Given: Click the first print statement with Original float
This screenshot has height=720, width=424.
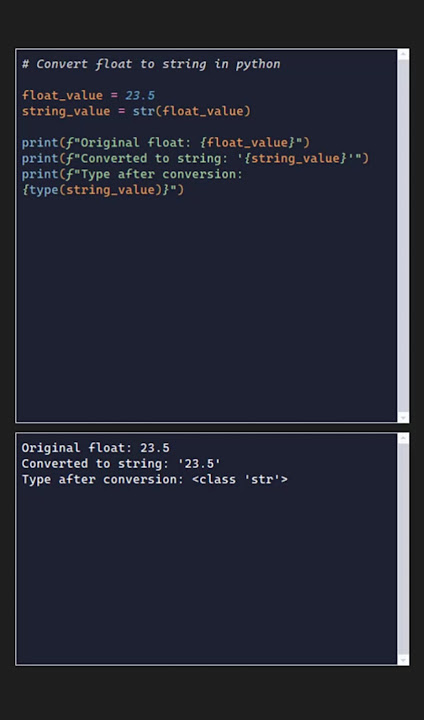Looking at the screenshot, I should coord(166,143).
